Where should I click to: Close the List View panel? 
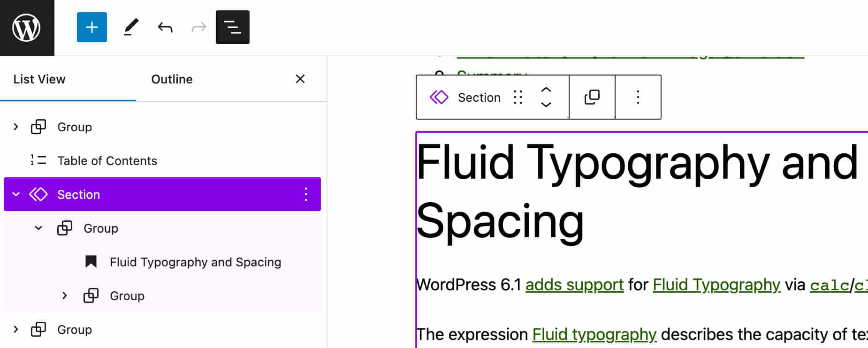tap(300, 79)
